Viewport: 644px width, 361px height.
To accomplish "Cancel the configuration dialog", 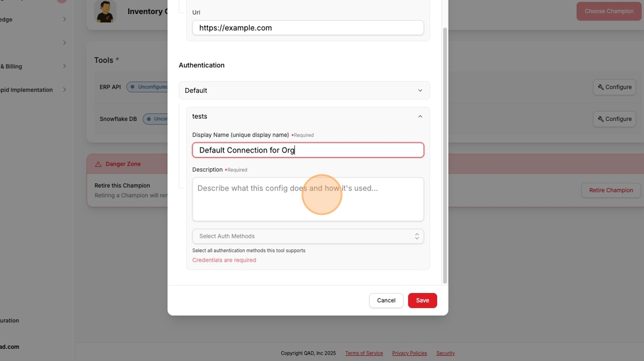I will [x=386, y=300].
